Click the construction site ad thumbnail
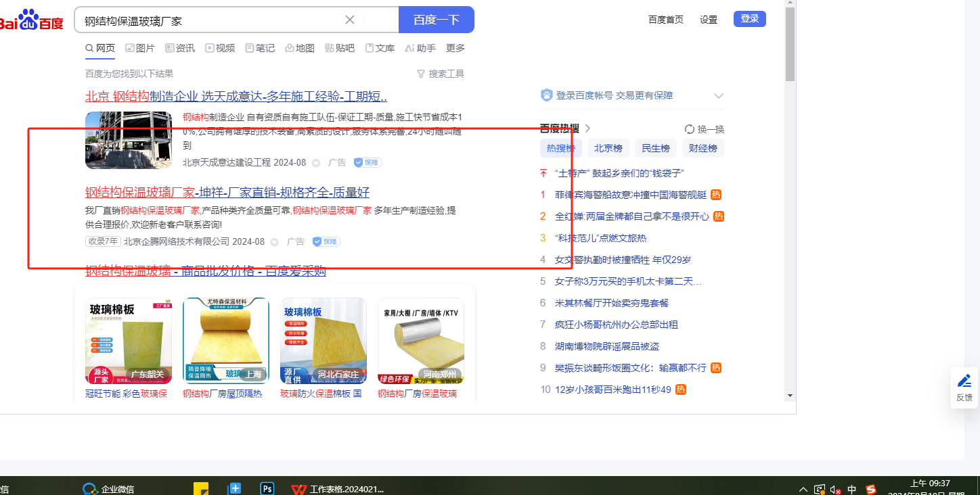The width and height of the screenshot is (980, 495). pos(129,140)
